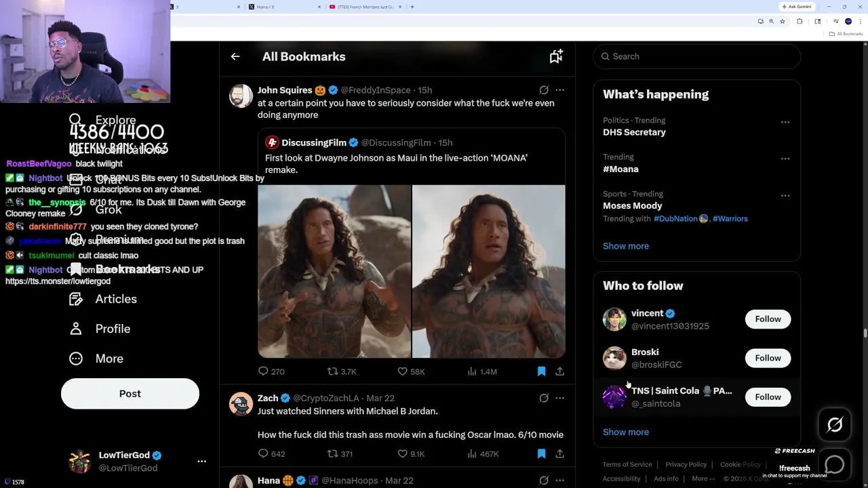Open Zach's profile avatar
The image size is (868, 488).
(241, 404)
